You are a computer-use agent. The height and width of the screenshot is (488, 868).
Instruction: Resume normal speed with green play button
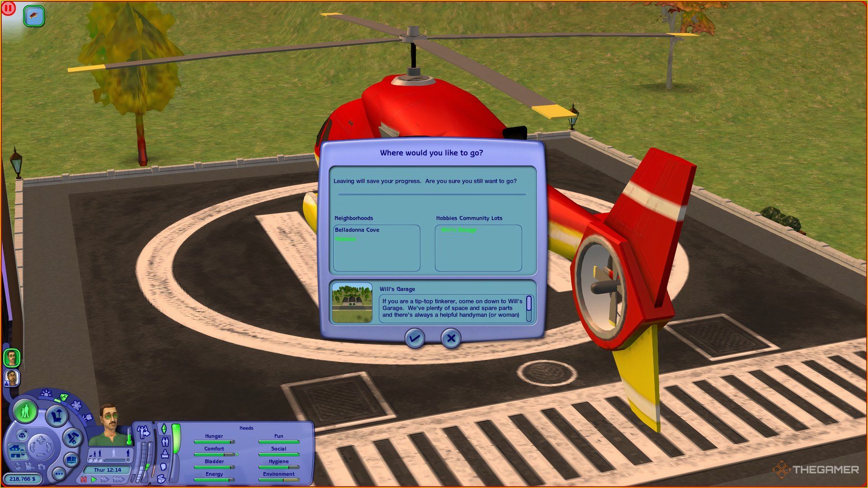[x=94, y=479]
